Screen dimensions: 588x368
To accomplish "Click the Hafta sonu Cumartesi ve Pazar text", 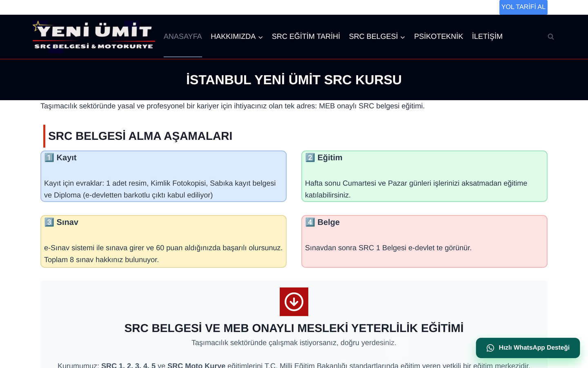I will 416,189.
